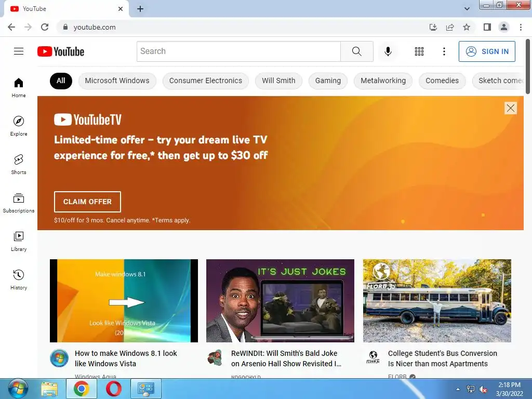Click the YouTube logo

pyautogui.click(x=61, y=51)
